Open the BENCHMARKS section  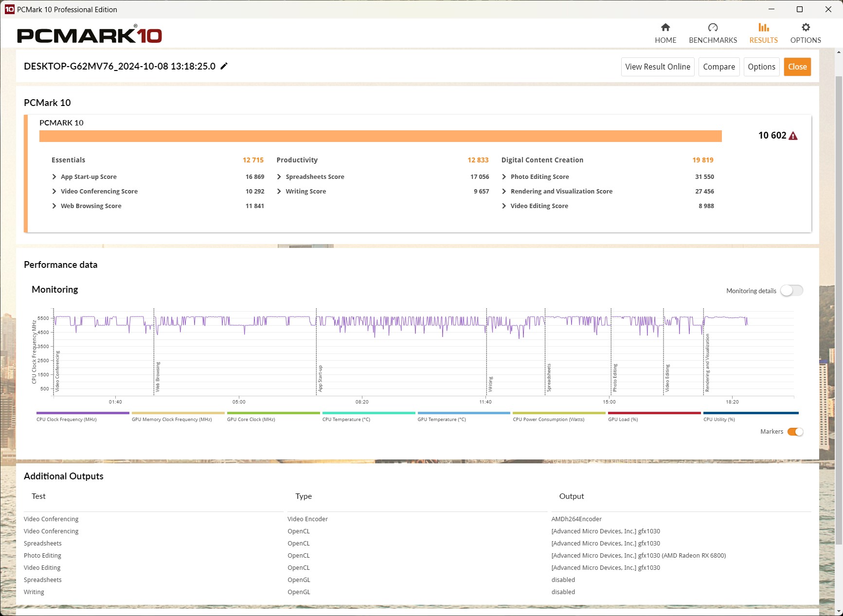click(713, 33)
